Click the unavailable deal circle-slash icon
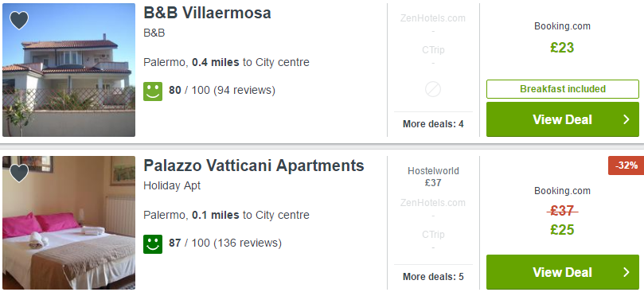644x292 pixels. [x=433, y=89]
